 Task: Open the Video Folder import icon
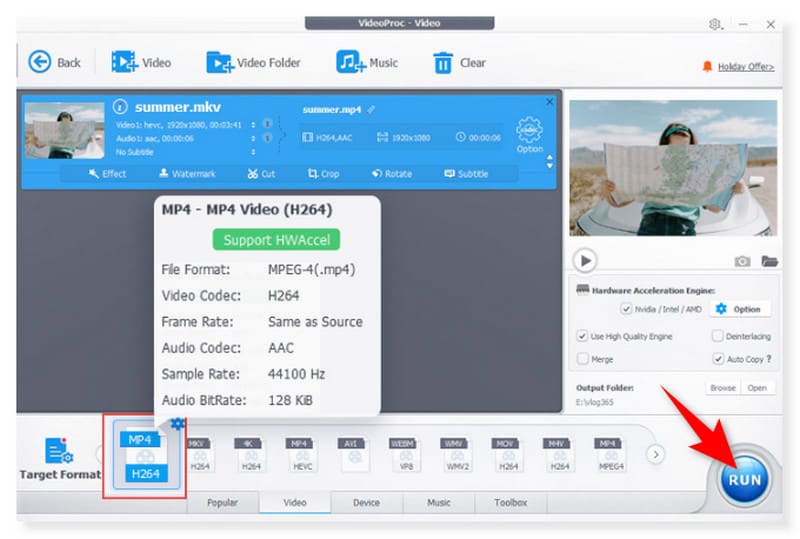coord(220,62)
